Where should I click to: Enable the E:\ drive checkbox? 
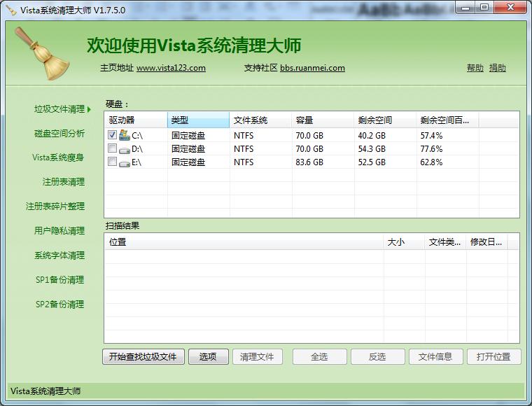pos(113,162)
